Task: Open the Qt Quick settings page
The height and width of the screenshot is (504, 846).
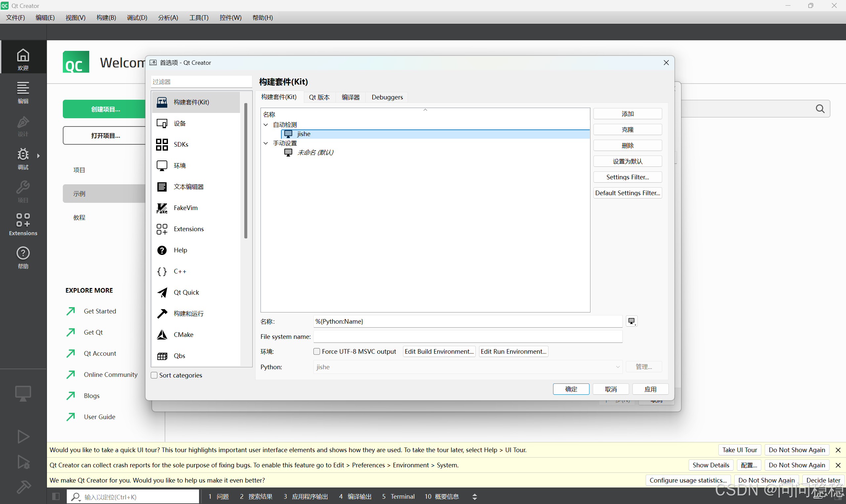Action: (x=186, y=292)
